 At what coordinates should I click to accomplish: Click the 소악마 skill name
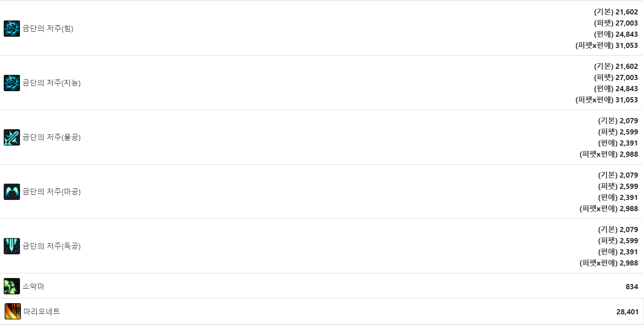(x=33, y=286)
